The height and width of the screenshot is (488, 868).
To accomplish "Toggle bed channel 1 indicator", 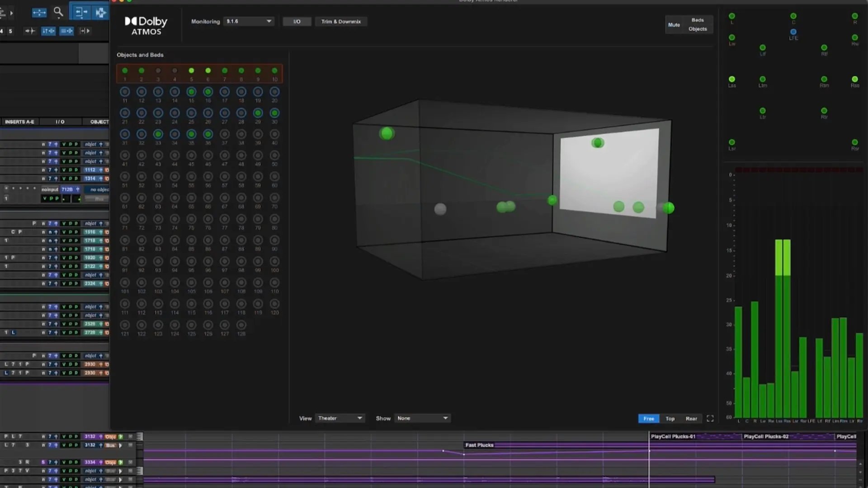I will coord(125,70).
